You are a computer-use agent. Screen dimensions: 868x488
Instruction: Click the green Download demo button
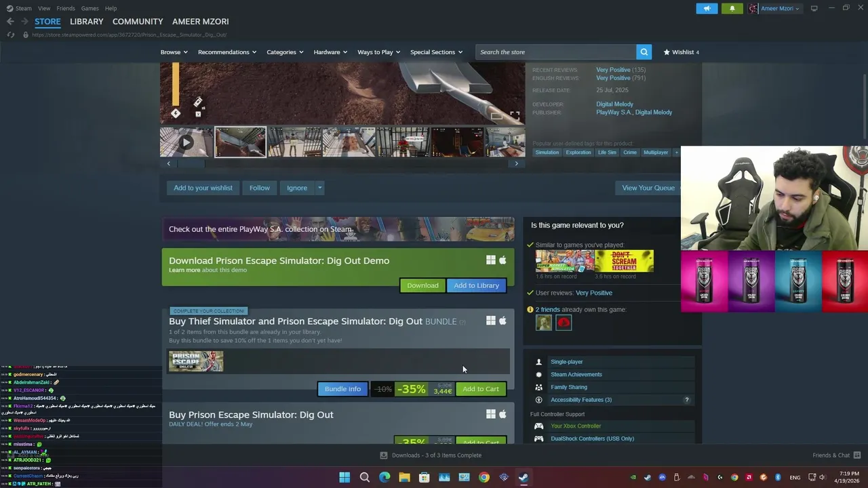coord(422,285)
